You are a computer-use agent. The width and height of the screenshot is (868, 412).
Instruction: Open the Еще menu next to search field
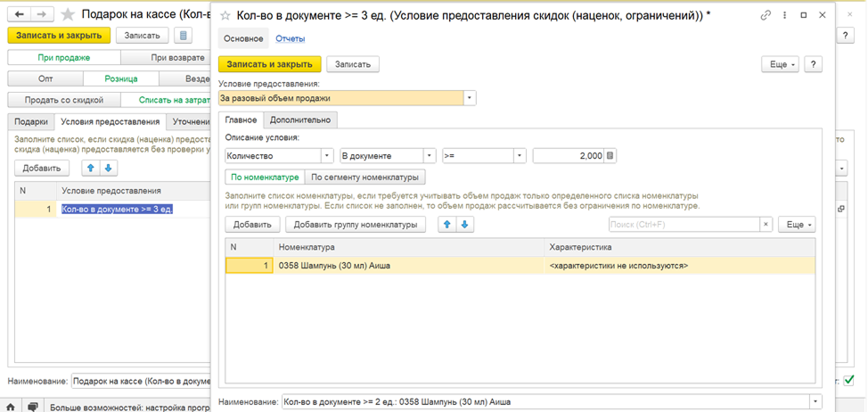[797, 225]
